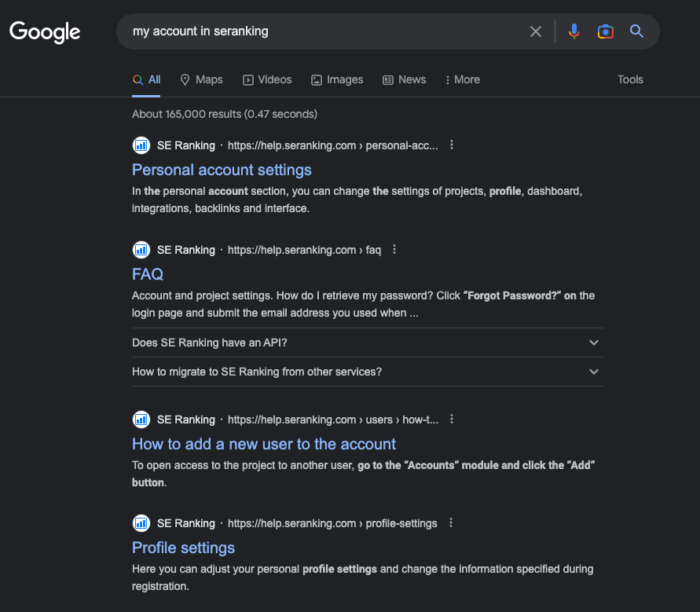The width and height of the screenshot is (700, 612).
Task: Expand 'How to migrate to SE Ranking' question
Action: pyautogui.click(x=368, y=372)
